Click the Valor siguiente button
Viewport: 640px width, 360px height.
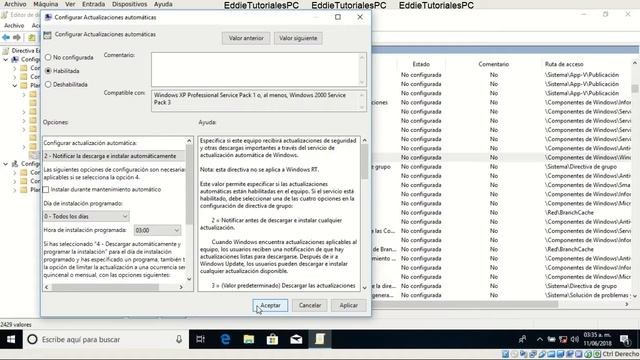[x=298, y=38]
